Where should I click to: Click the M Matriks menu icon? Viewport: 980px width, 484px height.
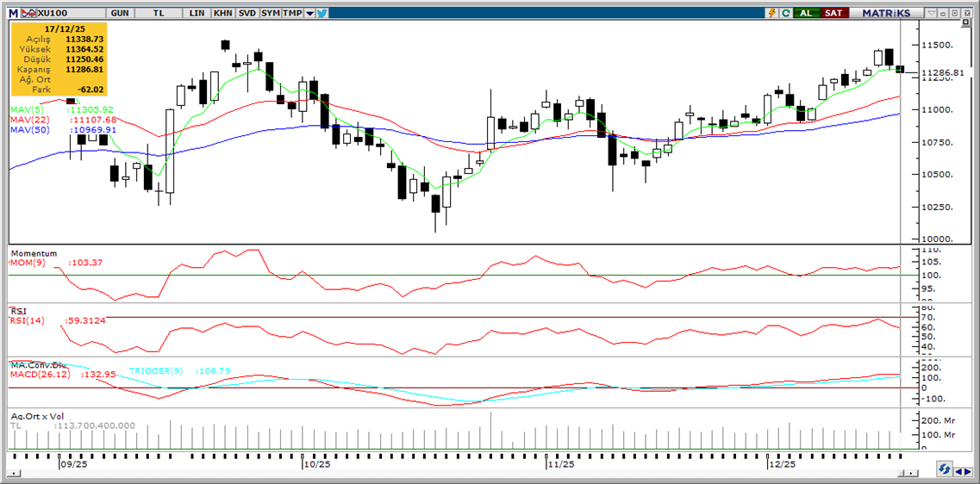pos(13,13)
